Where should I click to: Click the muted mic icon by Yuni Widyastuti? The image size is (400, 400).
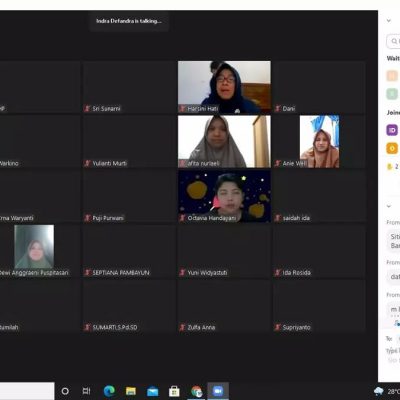tap(182, 272)
